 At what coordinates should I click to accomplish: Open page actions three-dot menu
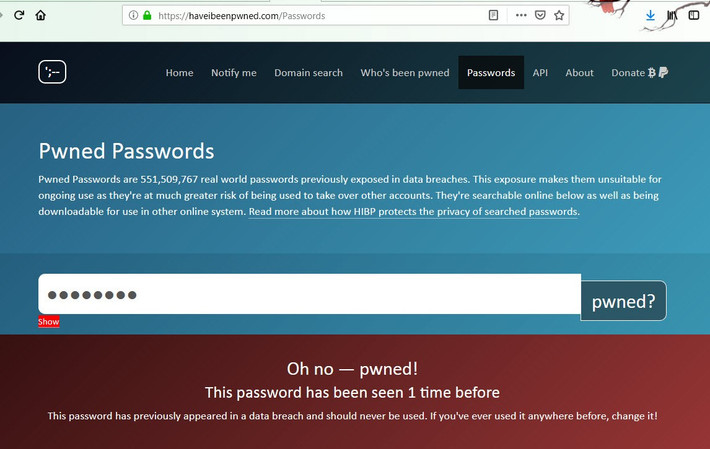pyautogui.click(x=521, y=15)
